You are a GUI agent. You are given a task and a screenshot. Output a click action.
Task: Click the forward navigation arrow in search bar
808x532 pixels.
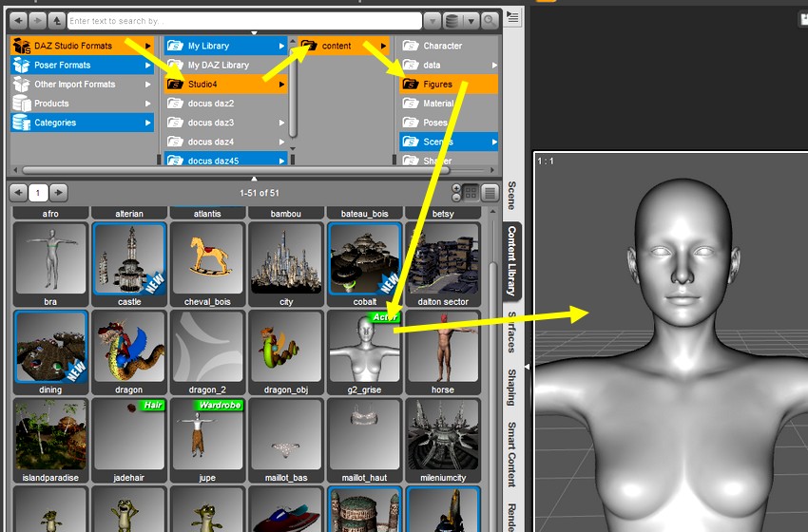click(x=37, y=21)
